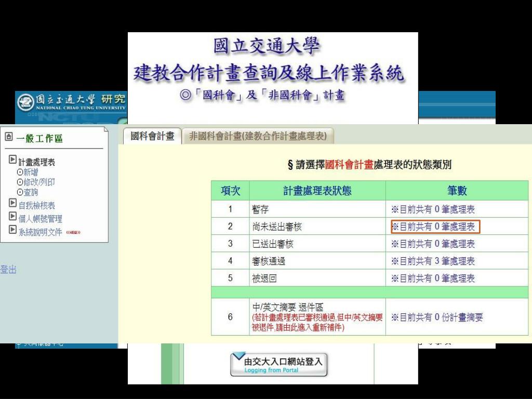Click the 被退回 status cell
The width and height of the screenshot is (532, 399).
(x=317, y=278)
